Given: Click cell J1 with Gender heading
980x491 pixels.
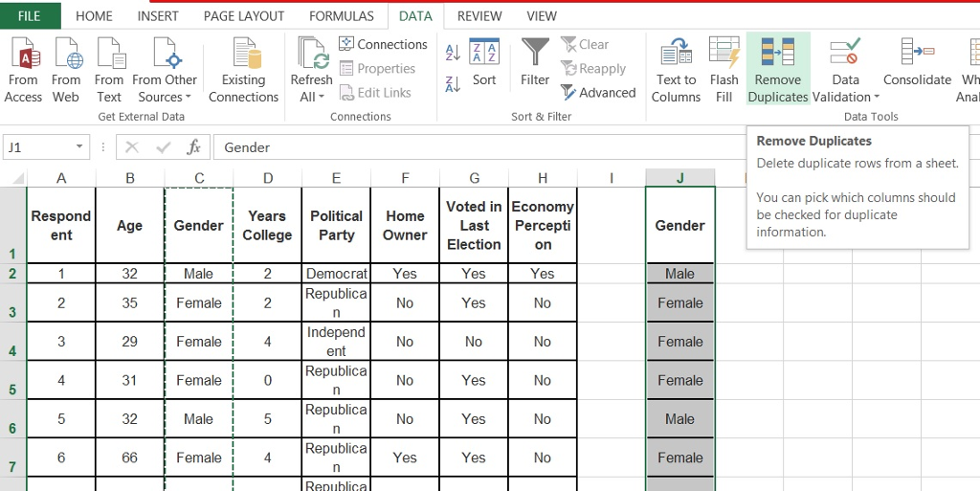Looking at the screenshot, I should click(x=680, y=226).
